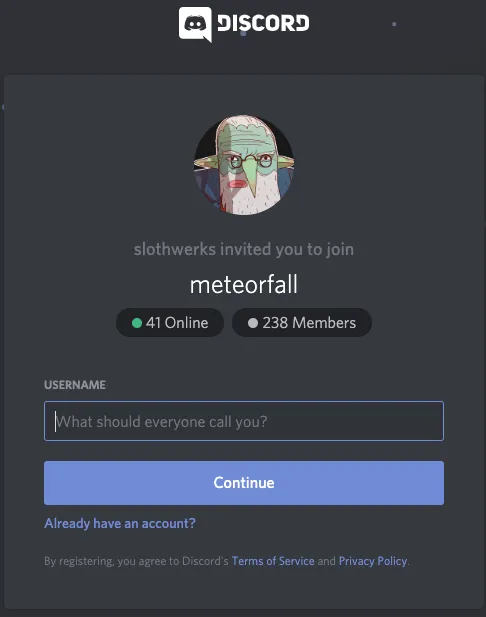Click the Discord Clyde logo icon
The width and height of the screenshot is (486, 617).
click(x=195, y=24)
